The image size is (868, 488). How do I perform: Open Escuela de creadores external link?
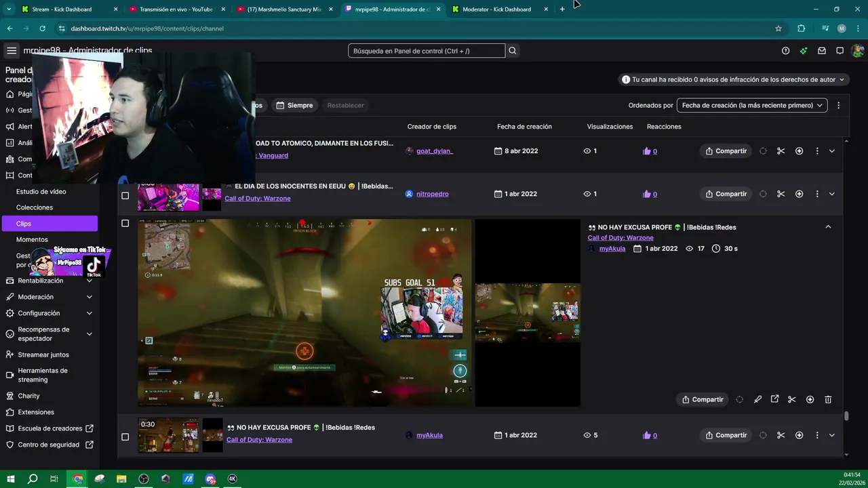(x=50, y=428)
